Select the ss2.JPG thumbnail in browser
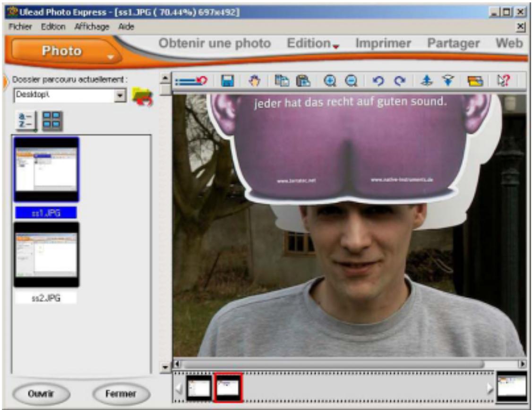The width and height of the screenshot is (532, 410). click(46, 255)
